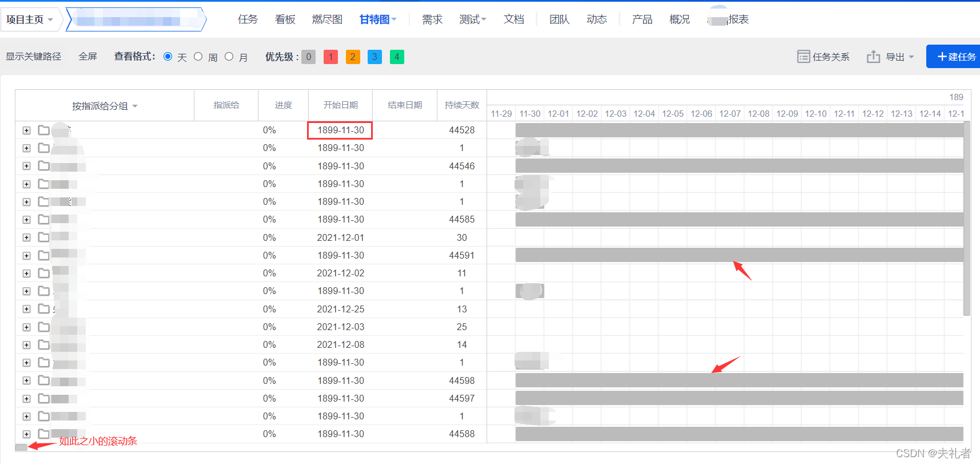The height and width of the screenshot is (464, 980).
Task: Click the 开始日期 column header
Action: coord(341,105)
